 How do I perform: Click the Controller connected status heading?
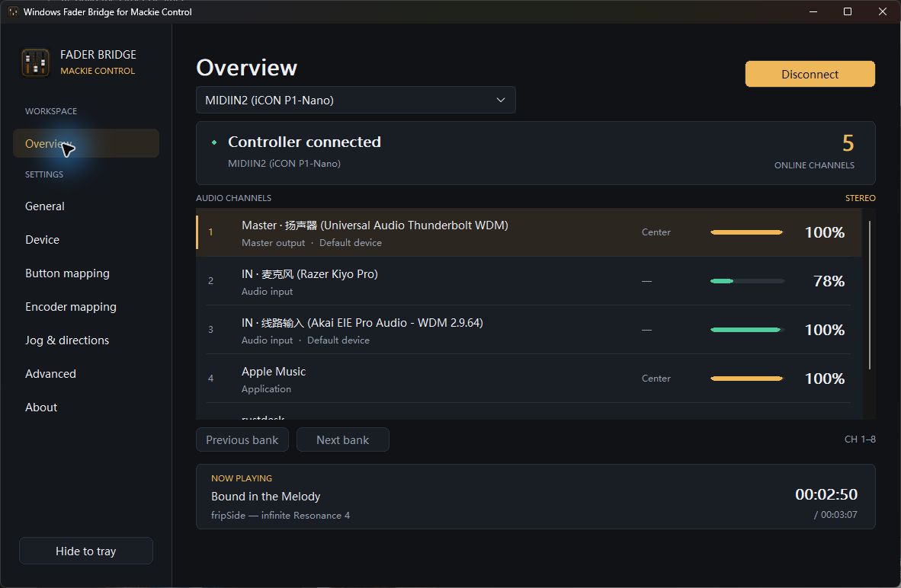point(305,142)
